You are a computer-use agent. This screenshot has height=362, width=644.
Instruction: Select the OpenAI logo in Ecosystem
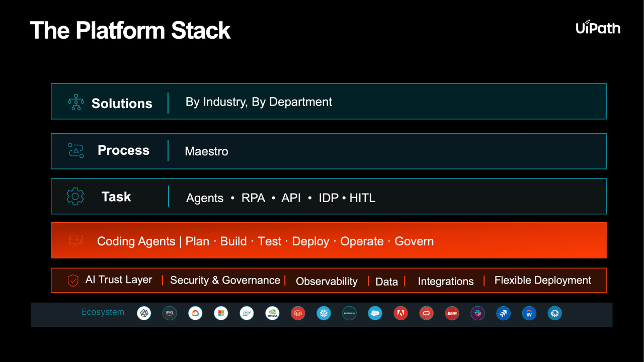(x=144, y=313)
